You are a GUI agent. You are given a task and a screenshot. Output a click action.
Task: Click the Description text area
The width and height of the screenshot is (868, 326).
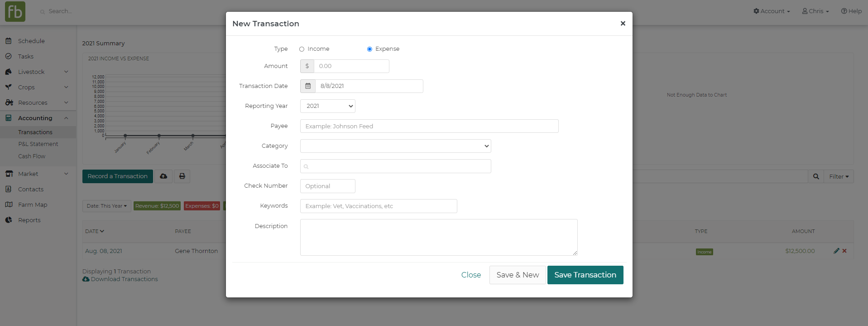439,237
